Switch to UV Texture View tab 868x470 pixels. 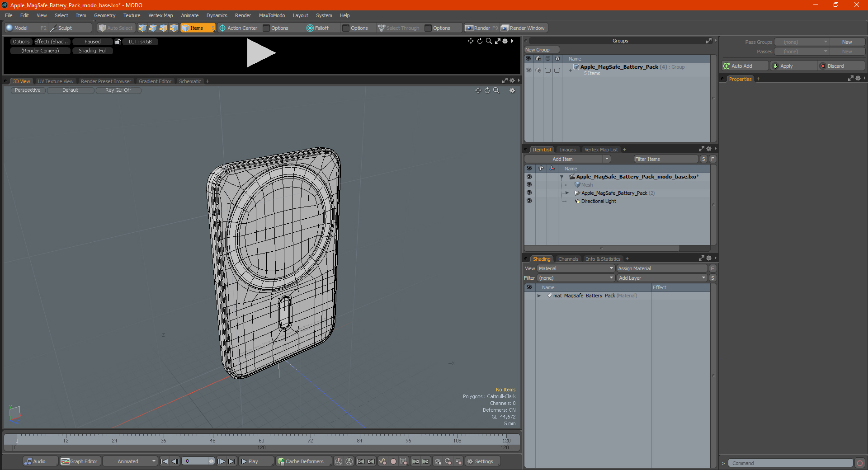click(x=56, y=81)
